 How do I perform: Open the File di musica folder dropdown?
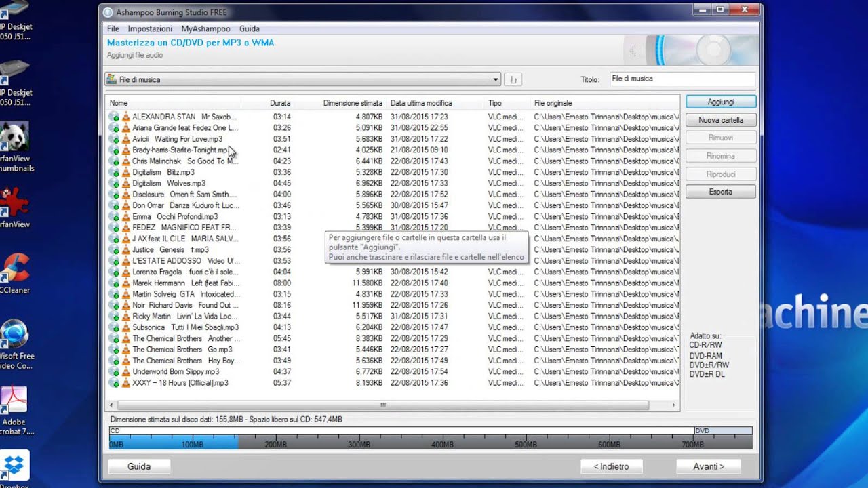tap(303, 79)
